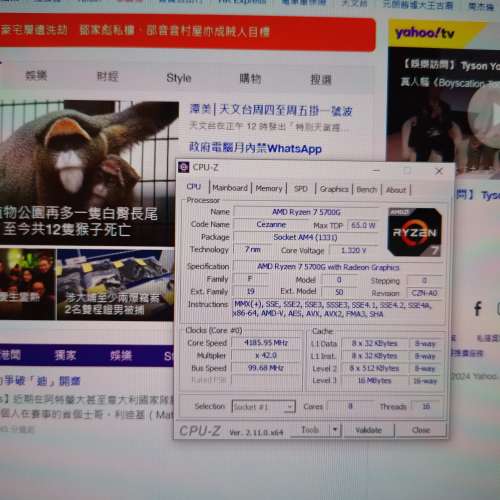Image resolution: width=500 pixels, height=500 pixels.
Task: Click the Level 3 value "16 MBytes"
Action: tap(375, 380)
